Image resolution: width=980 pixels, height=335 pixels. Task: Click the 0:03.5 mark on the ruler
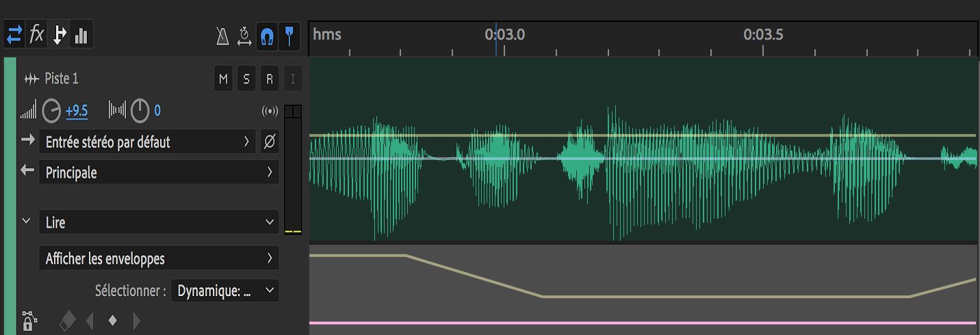point(764,34)
